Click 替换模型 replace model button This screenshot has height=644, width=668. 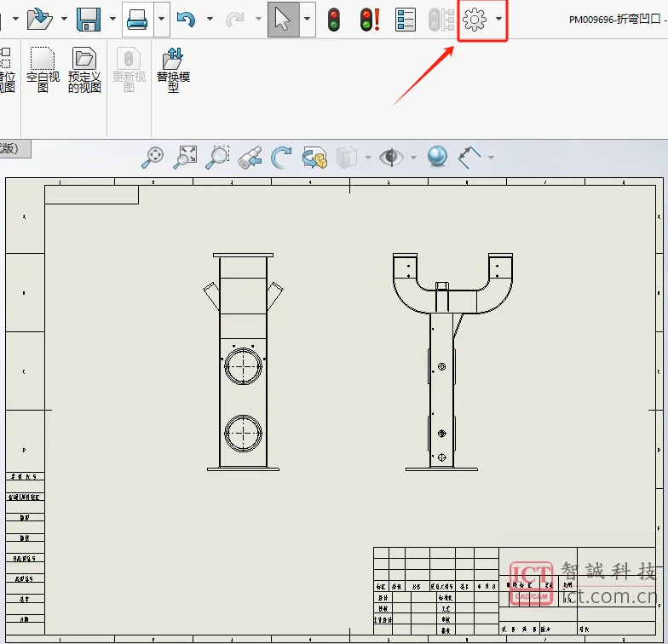173,70
